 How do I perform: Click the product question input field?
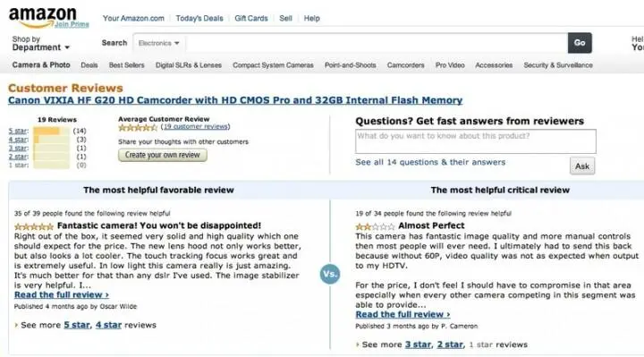tap(476, 141)
